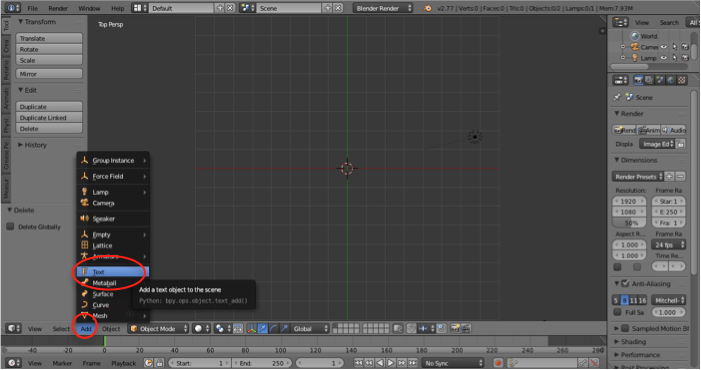Open the Object Mode dropdown
701x370 pixels.
coord(159,329)
